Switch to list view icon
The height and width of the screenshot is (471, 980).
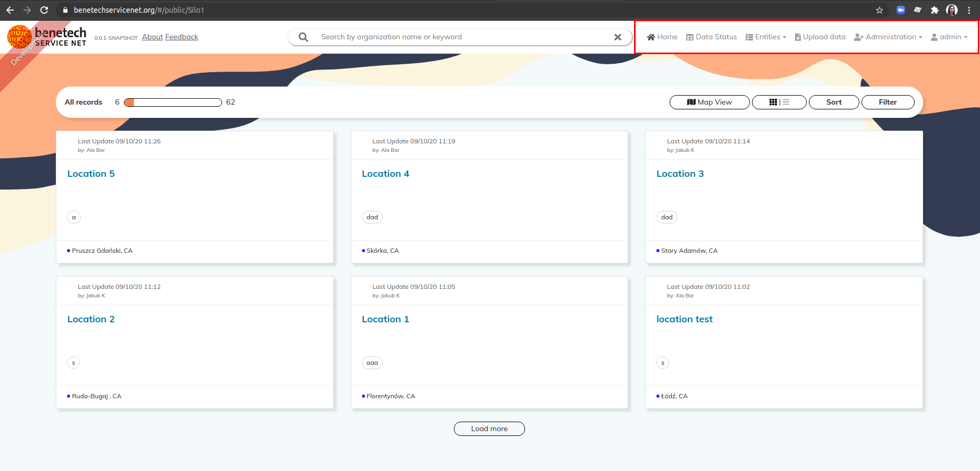point(786,102)
